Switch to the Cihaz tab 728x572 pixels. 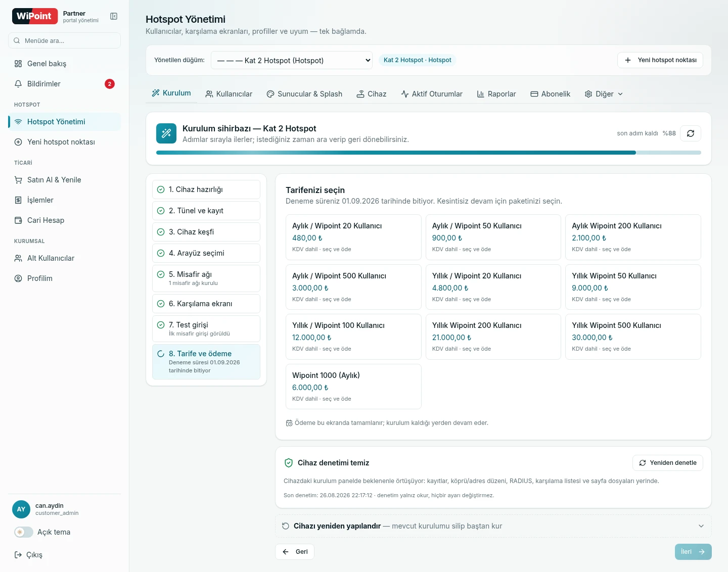(x=372, y=94)
